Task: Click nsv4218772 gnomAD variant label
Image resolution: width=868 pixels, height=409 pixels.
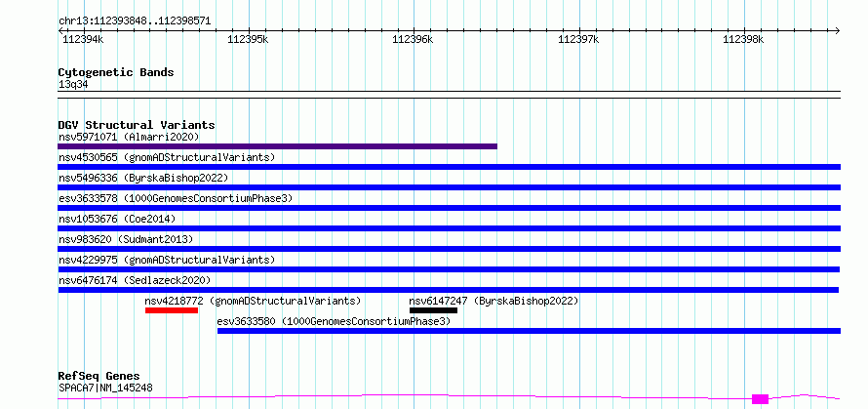Action: point(253,301)
